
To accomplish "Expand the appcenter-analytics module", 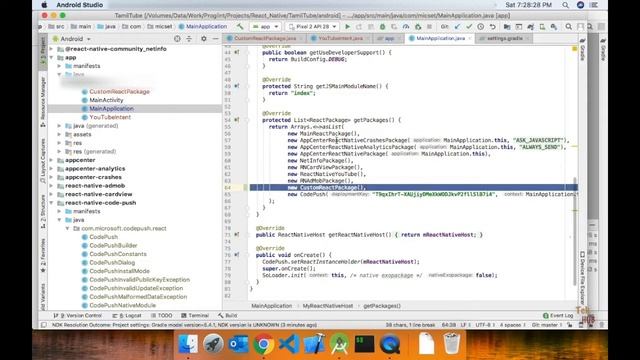I will (52, 169).
